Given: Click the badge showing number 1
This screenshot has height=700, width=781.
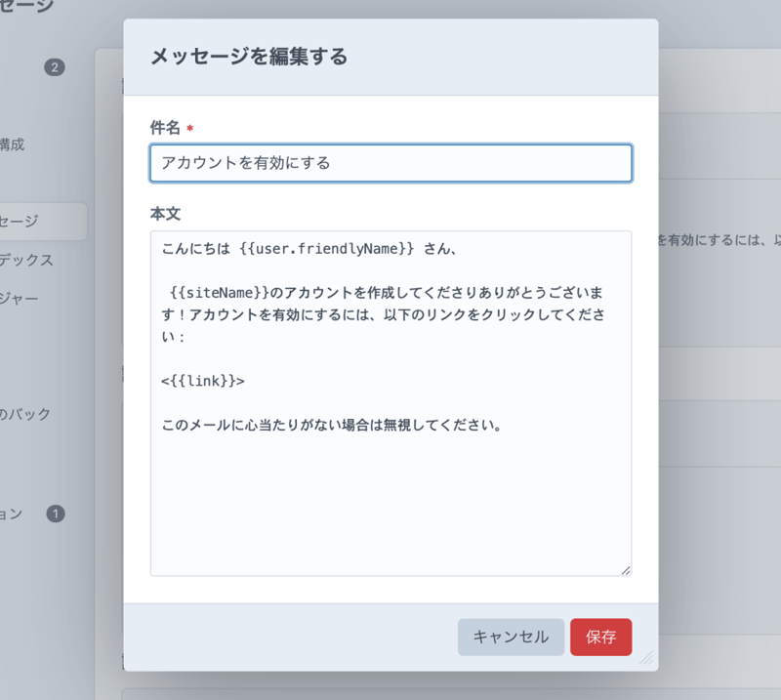Looking at the screenshot, I should coord(55,514).
